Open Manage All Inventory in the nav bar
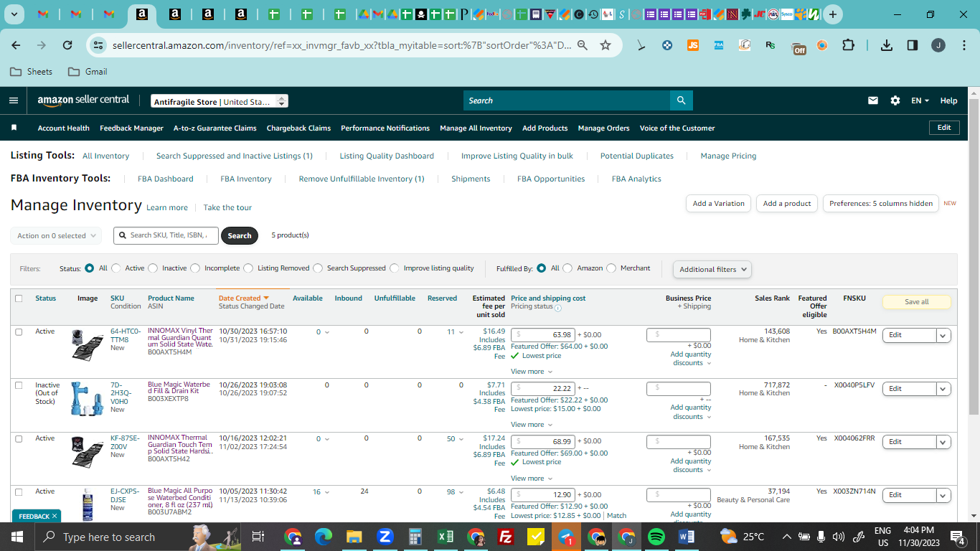Image resolution: width=980 pixels, height=551 pixels. [x=476, y=128]
